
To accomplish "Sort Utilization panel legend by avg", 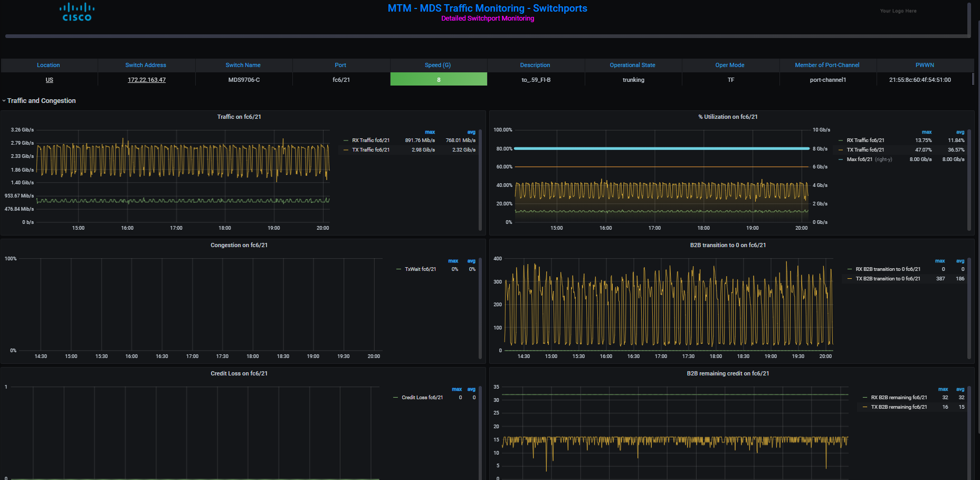I will click(960, 132).
